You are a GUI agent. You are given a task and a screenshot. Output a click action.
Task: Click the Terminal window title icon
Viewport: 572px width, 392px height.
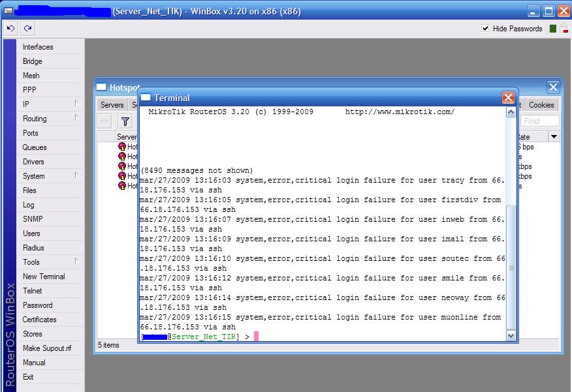click(x=146, y=97)
